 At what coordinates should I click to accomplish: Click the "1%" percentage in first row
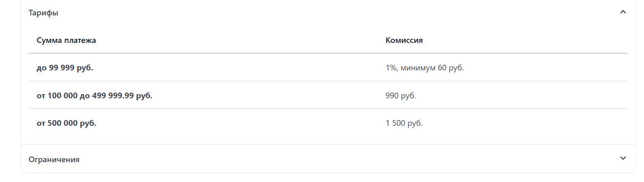tap(391, 68)
